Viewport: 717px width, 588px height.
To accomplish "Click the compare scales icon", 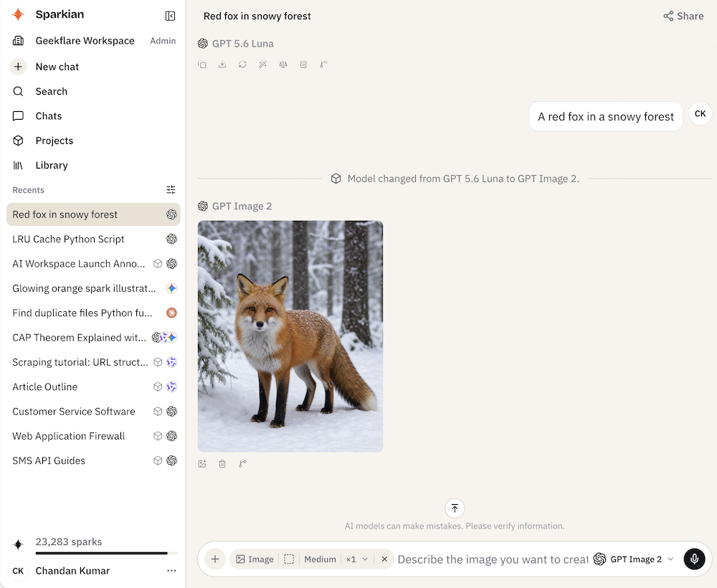I will (x=283, y=65).
